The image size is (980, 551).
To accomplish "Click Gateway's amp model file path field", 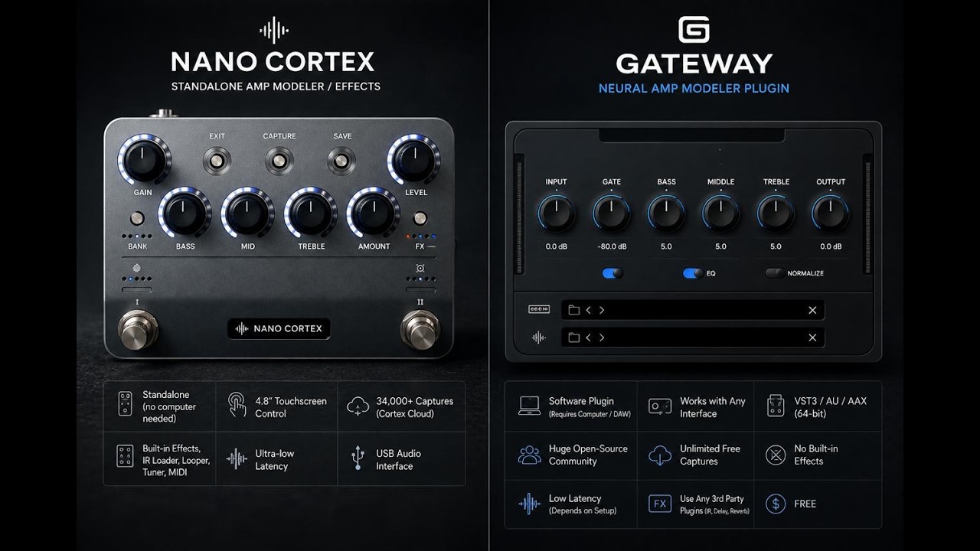I will tap(694, 310).
